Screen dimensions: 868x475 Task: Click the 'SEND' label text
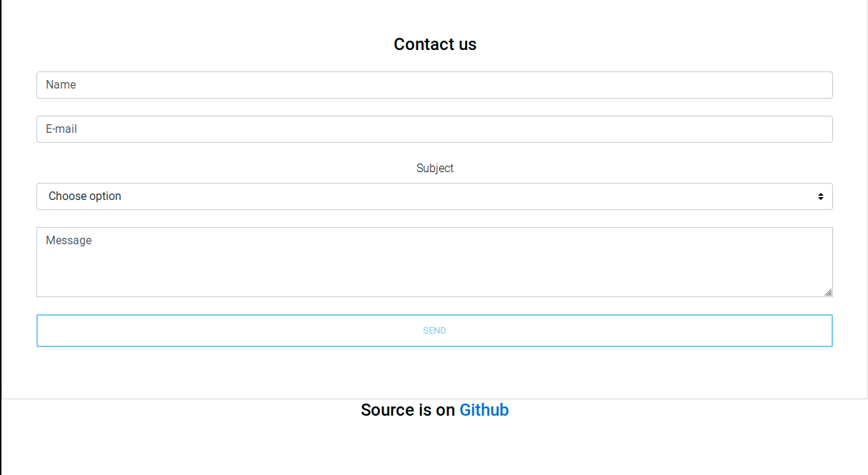[434, 331]
